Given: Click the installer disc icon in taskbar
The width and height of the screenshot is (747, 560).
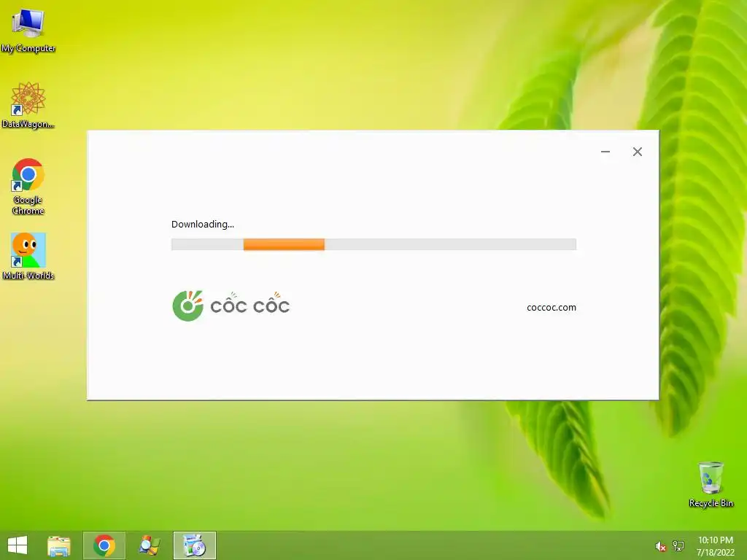Looking at the screenshot, I should coord(194,545).
